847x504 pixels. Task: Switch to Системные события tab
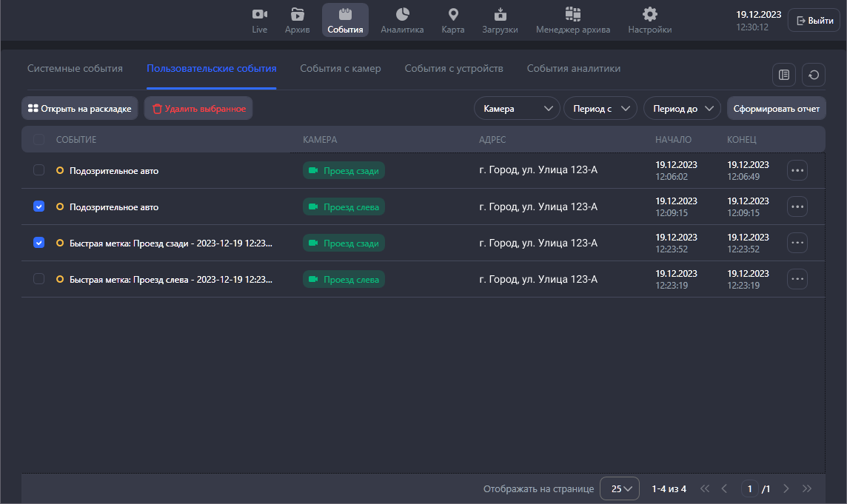tap(75, 69)
